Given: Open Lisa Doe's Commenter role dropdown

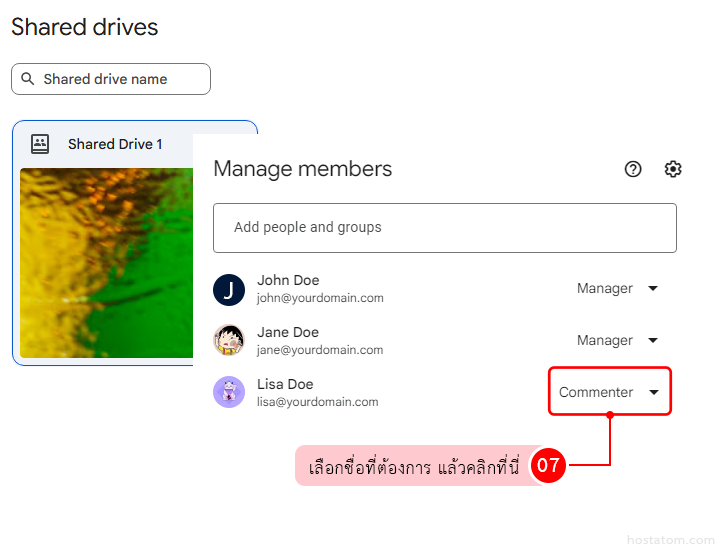Looking at the screenshot, I should pos(609,392).
